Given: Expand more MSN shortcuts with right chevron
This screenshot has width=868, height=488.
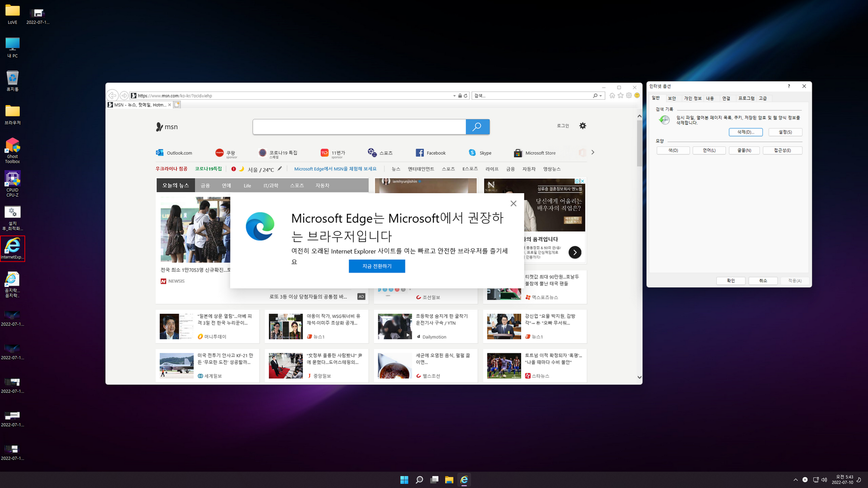Looking at the screenshot, I should (592, 152).
